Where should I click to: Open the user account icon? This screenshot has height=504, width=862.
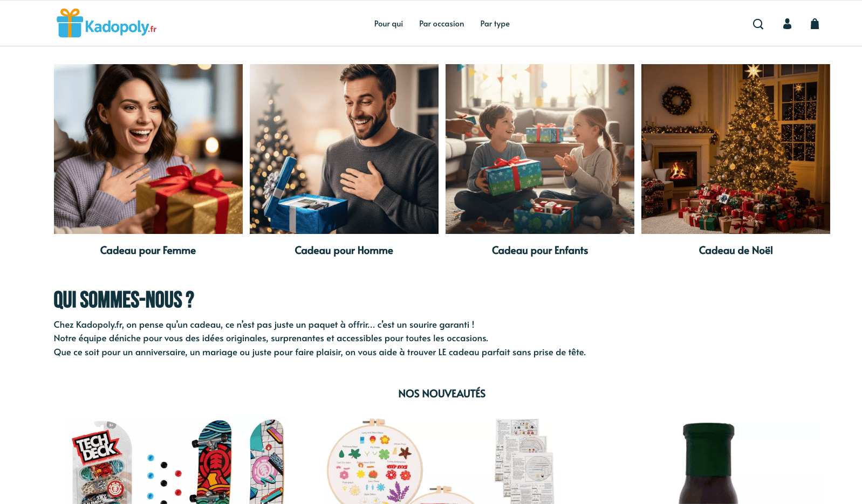787,24
